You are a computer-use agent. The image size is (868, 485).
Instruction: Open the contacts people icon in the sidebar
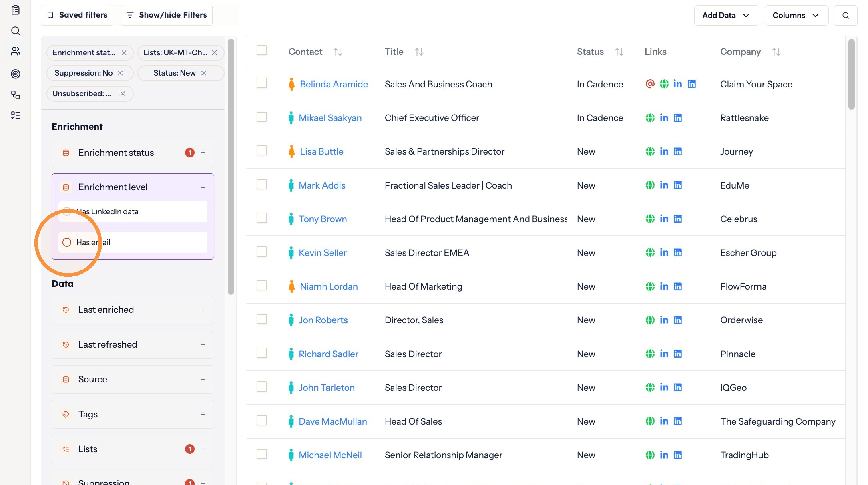[x=16, y=51]
